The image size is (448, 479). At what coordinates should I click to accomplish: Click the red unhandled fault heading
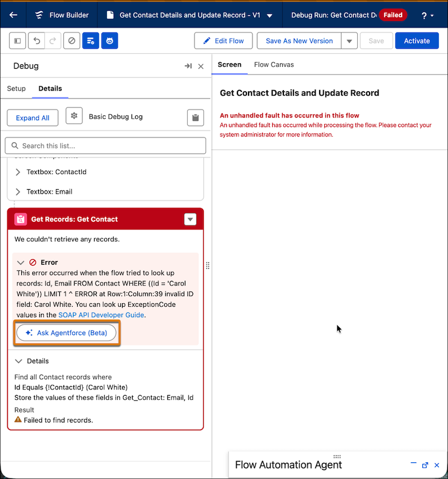[290, 115]
